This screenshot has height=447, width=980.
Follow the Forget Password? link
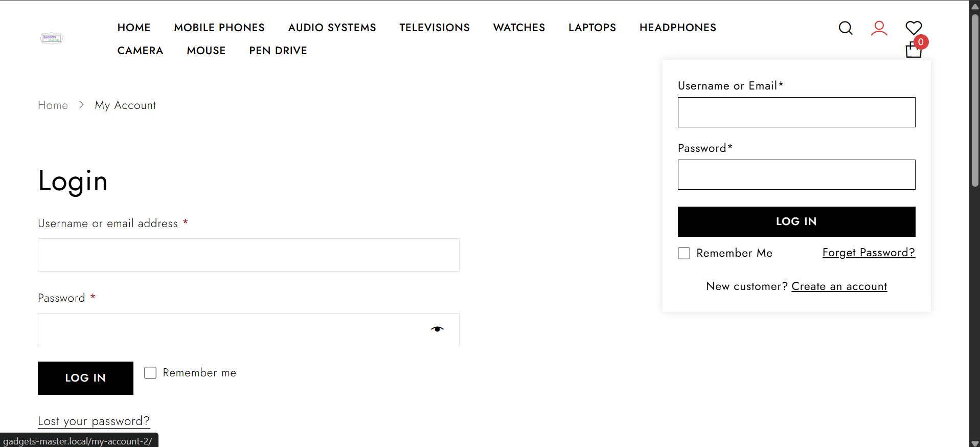[x=868, y=253]
